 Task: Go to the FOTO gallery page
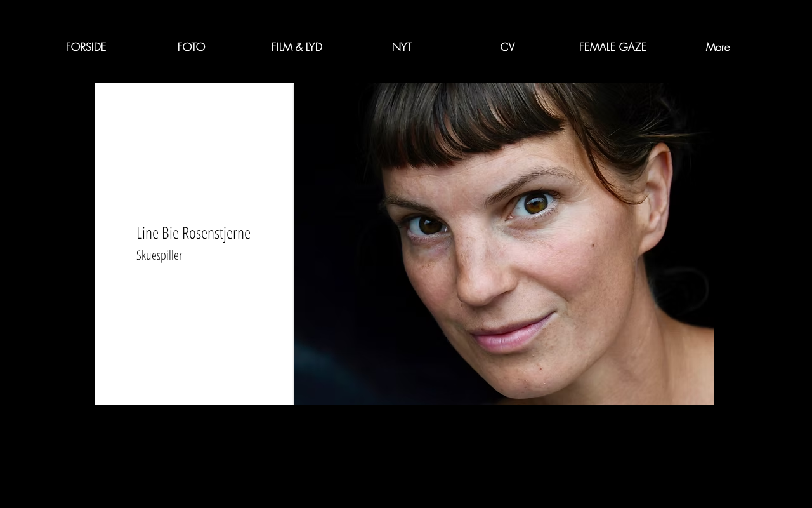click(x=191, y=47)
